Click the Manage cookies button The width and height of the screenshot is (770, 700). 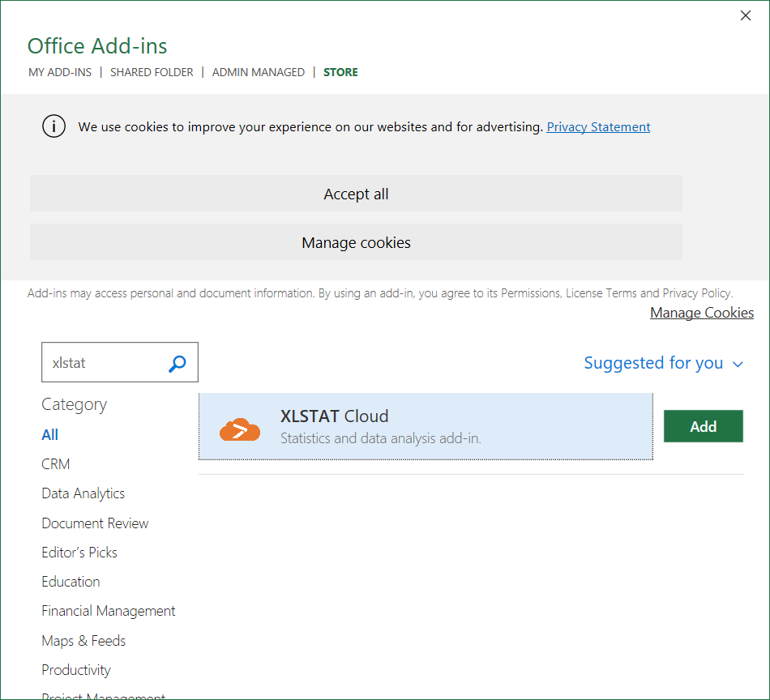[x=356, y=242]
